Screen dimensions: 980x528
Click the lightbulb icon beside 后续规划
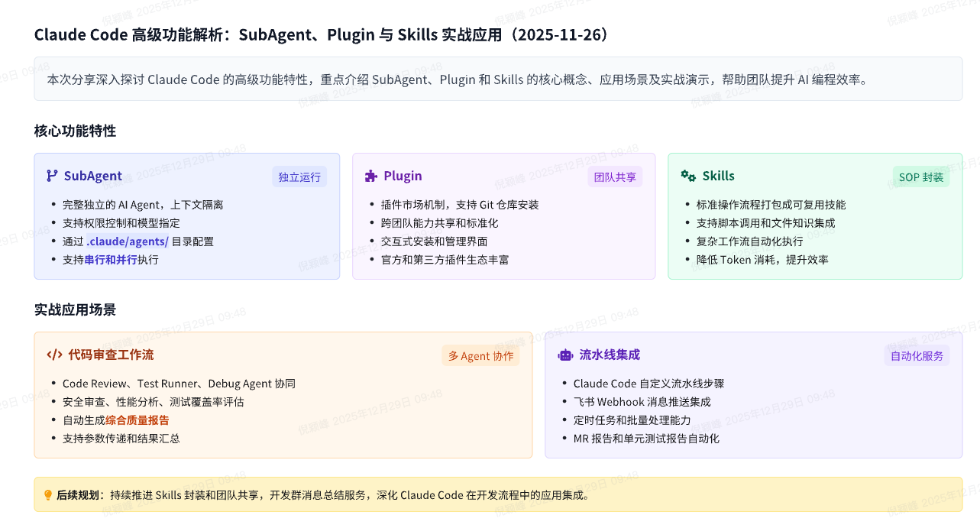point(48,495)
